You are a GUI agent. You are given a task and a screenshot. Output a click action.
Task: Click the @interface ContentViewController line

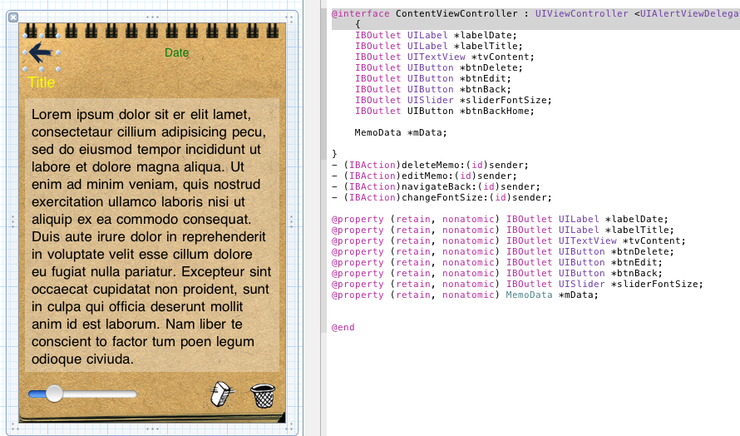pyautogui.click(x=535, y=14)
